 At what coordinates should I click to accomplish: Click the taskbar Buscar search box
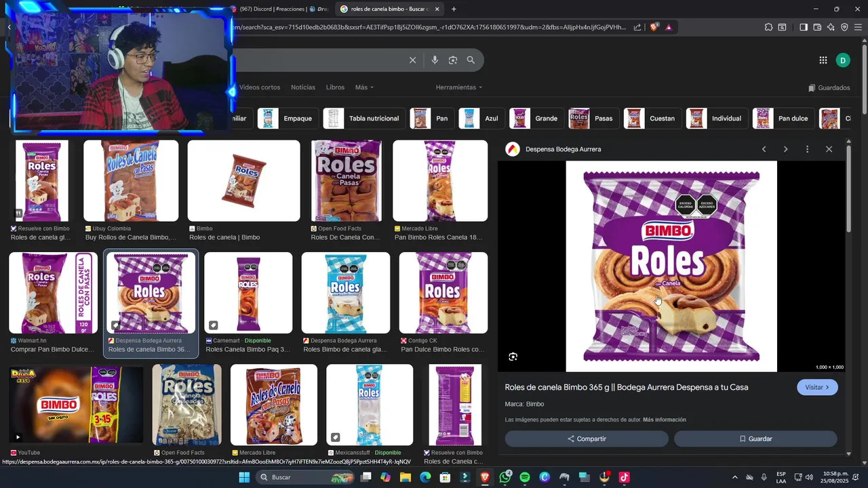[307, 477]
